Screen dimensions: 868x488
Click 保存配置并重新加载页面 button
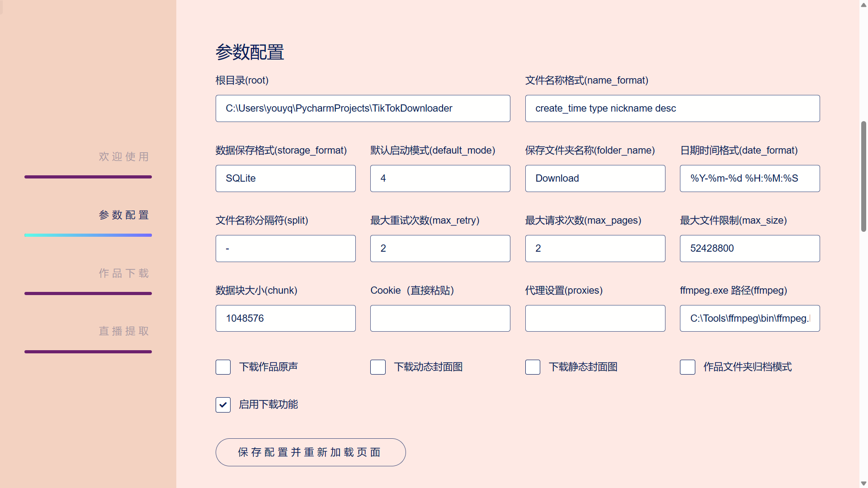[x=310, y=452]
